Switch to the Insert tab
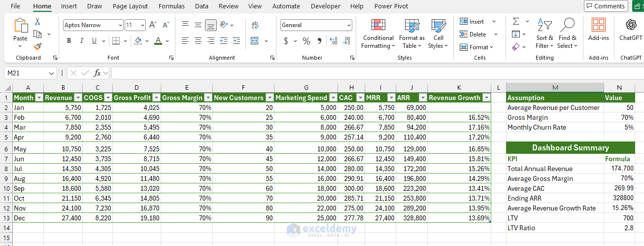The width and height of the screenshot is (644, 246). tap(69, 6)
